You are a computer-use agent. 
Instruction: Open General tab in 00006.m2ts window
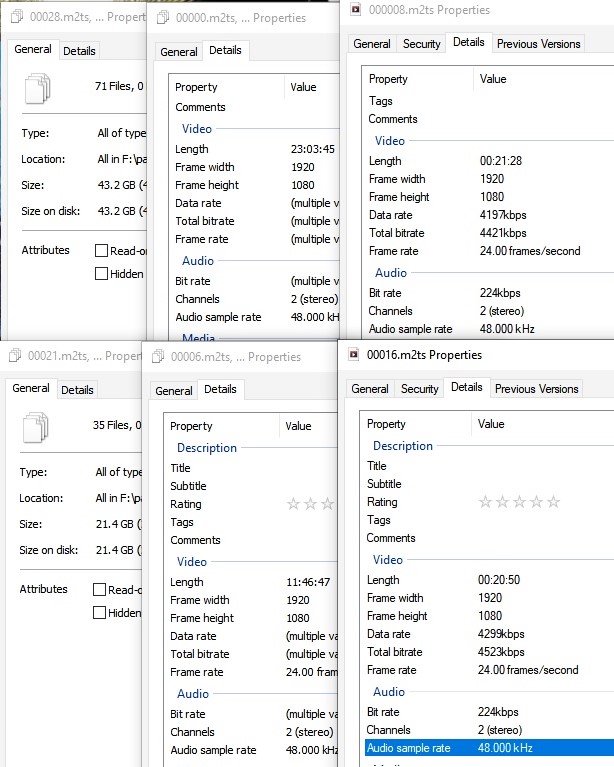coord(174,391)
